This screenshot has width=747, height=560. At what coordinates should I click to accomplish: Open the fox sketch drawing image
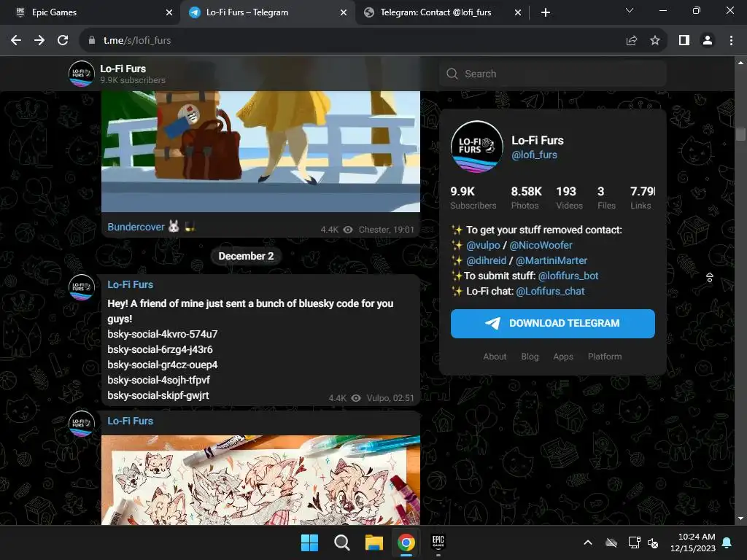(260, 480)
